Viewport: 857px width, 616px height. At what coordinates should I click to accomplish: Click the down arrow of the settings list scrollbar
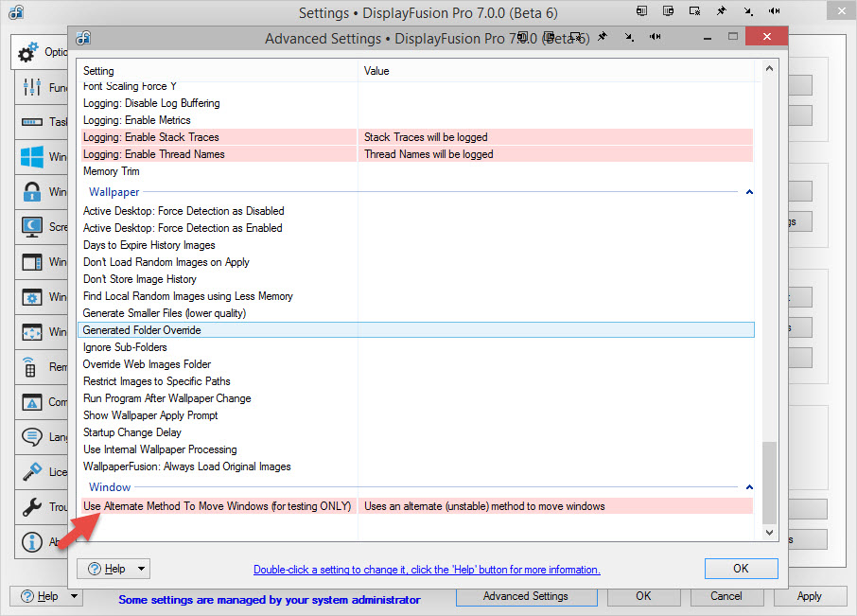point(769,534)
